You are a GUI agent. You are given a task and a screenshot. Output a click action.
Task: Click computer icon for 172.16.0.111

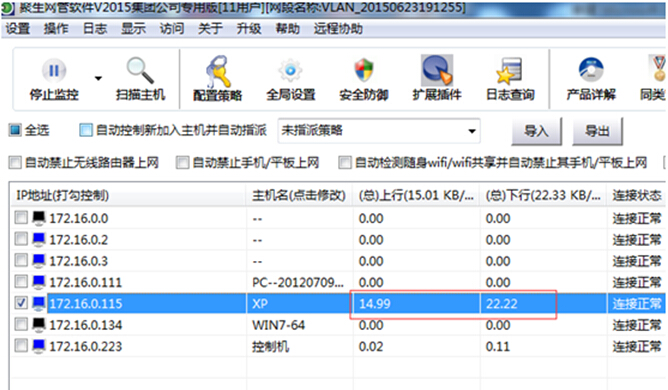(39, 282)
